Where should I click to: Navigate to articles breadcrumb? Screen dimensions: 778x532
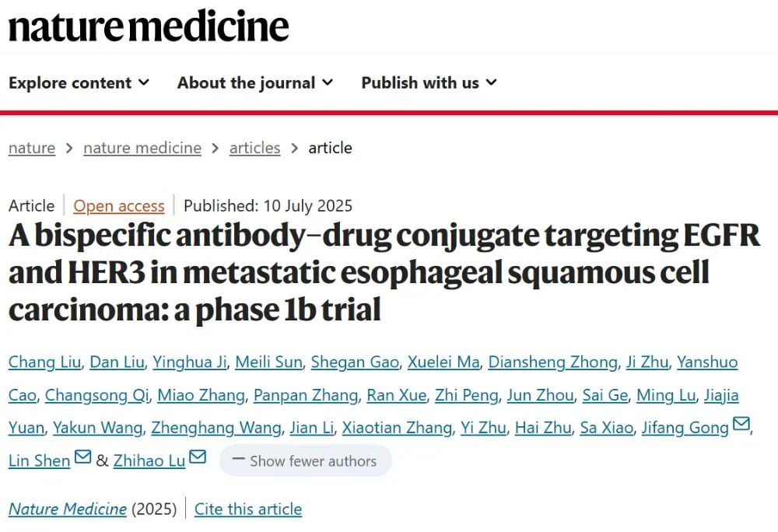(254, 148)
